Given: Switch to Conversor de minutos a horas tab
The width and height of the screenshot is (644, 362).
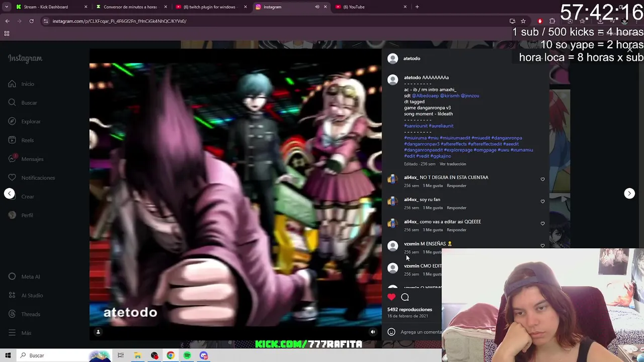Looking at the screenshot, I should (130, 7).
